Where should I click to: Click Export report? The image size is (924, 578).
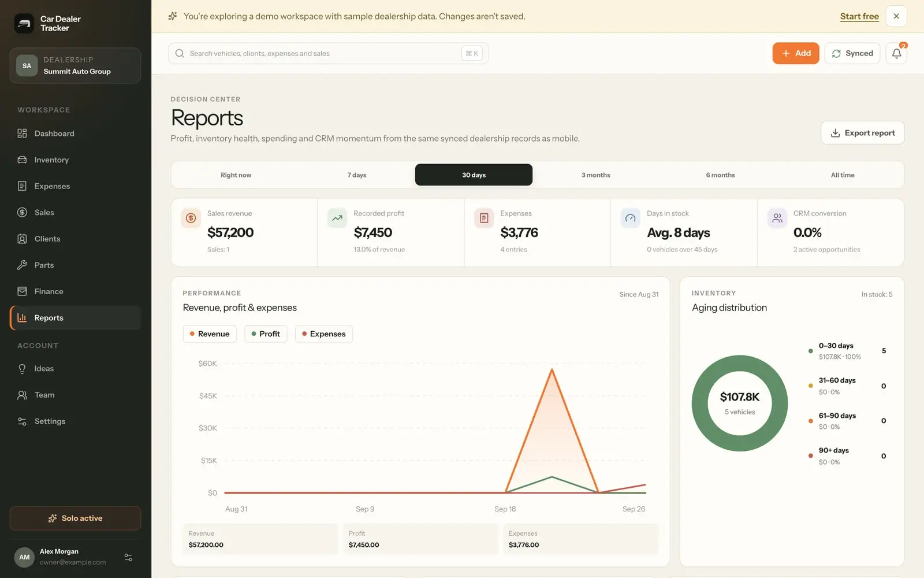[862, 133]
